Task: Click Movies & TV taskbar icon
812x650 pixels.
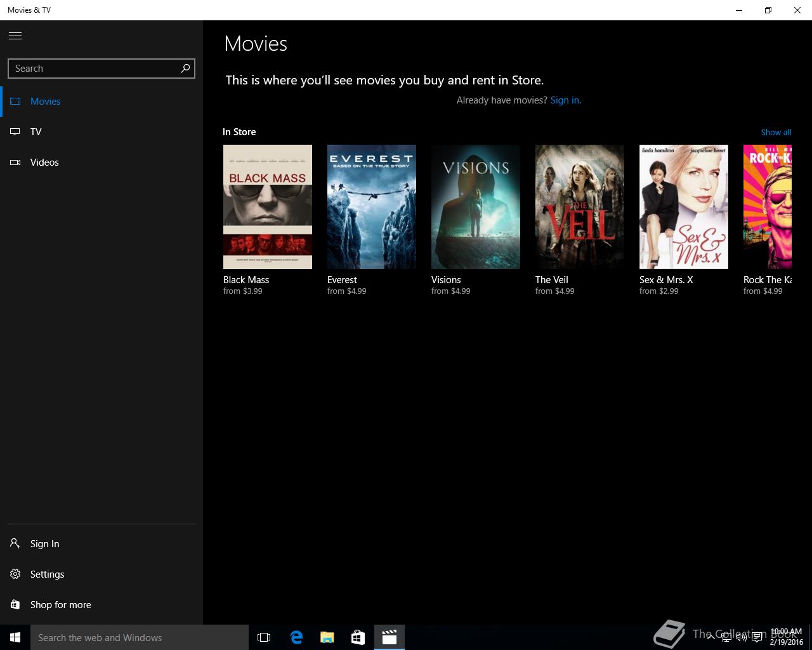Action: 390,637
